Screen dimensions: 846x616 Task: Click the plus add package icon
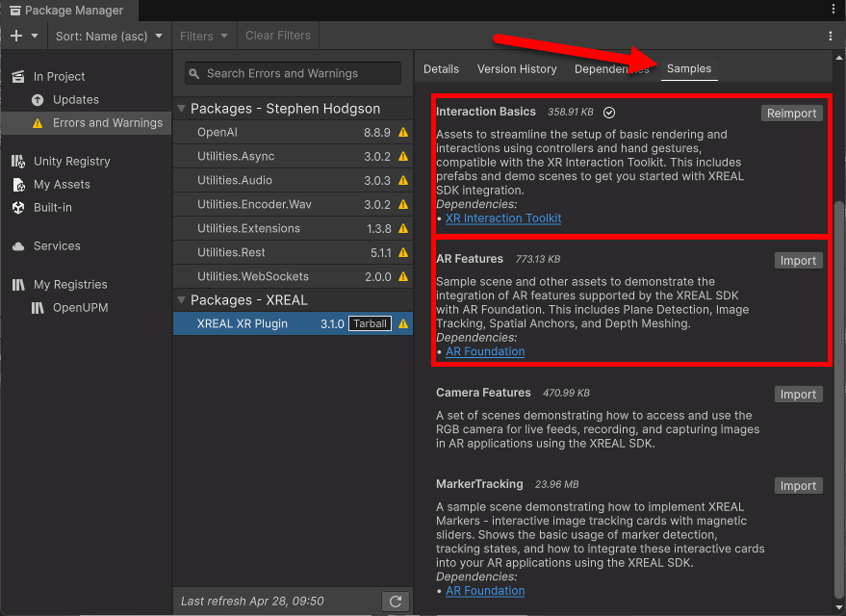pos(16,36)
